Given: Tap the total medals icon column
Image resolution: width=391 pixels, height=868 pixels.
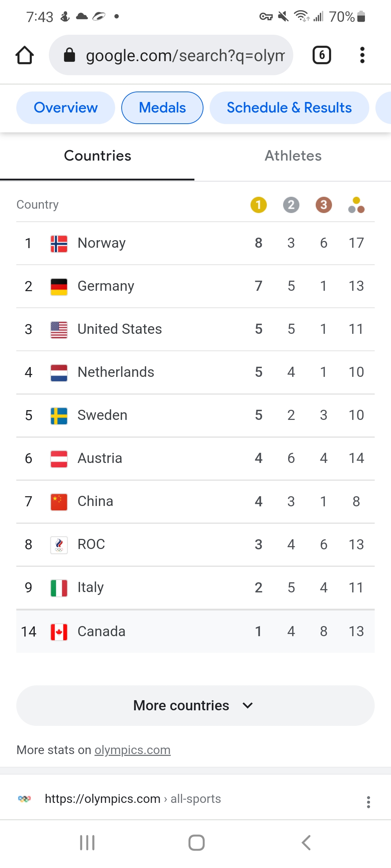Looking at the screenshot, I should point(356,205).
